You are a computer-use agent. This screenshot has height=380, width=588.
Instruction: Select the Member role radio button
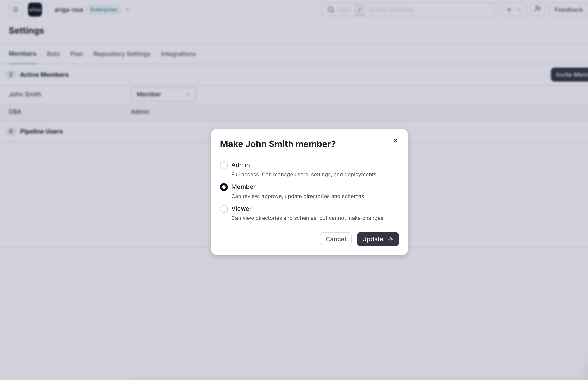[x=224, y=187]
